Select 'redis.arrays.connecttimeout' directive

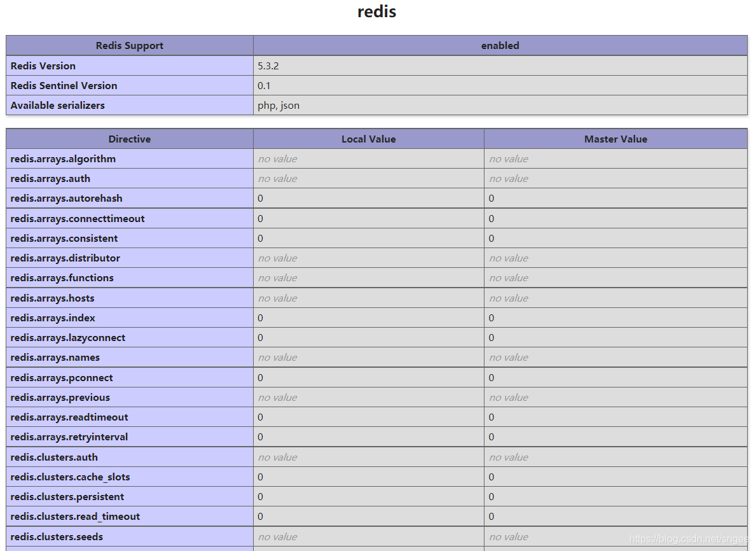78,219
